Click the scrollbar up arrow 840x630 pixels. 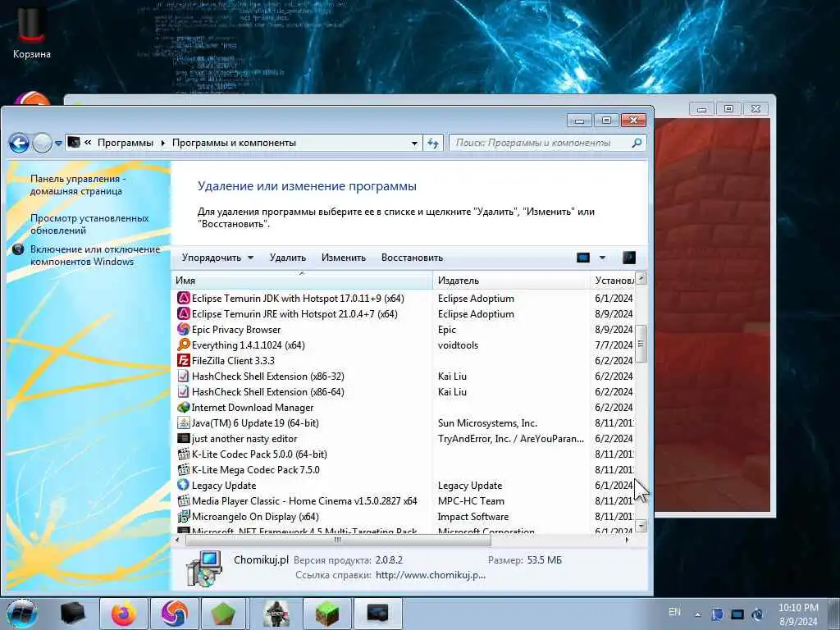(x=641, y=279)
